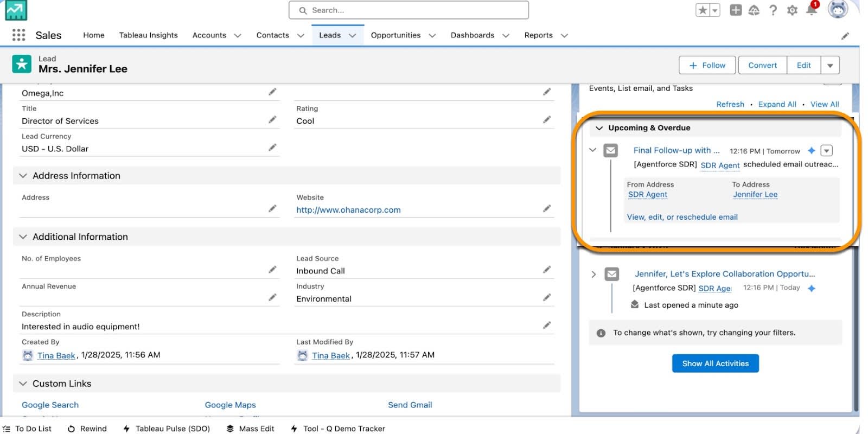Open To Do List utility item
868x434 pixels.
[x=27, y=429]
